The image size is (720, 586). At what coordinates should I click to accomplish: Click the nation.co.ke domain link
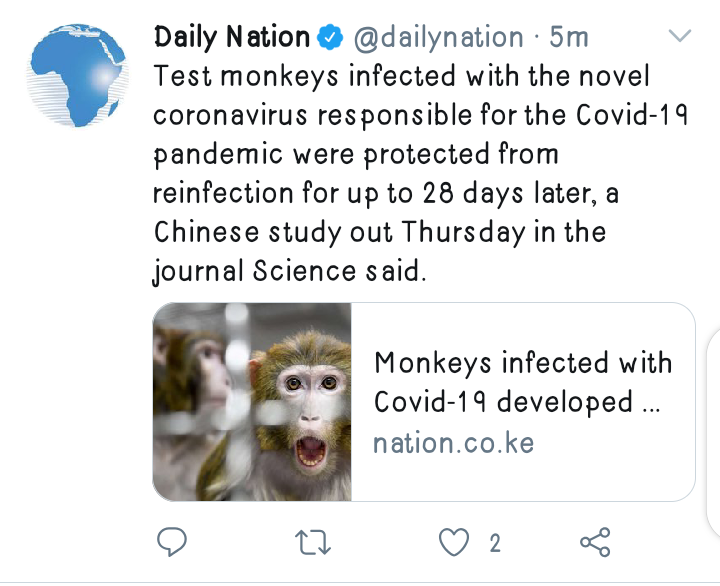(x=453, y=443)
